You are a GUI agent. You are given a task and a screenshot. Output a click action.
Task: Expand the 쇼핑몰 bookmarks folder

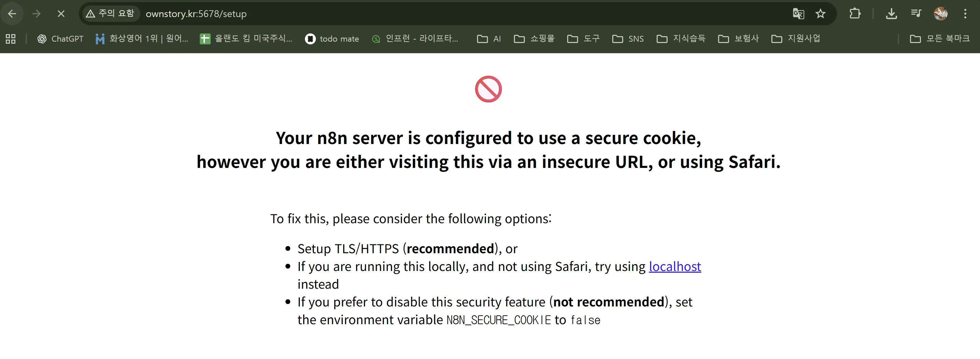[534, 39]
